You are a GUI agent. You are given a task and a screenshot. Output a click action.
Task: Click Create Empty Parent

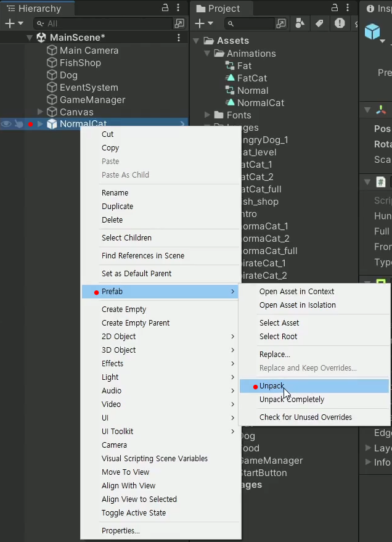[161, 323]
